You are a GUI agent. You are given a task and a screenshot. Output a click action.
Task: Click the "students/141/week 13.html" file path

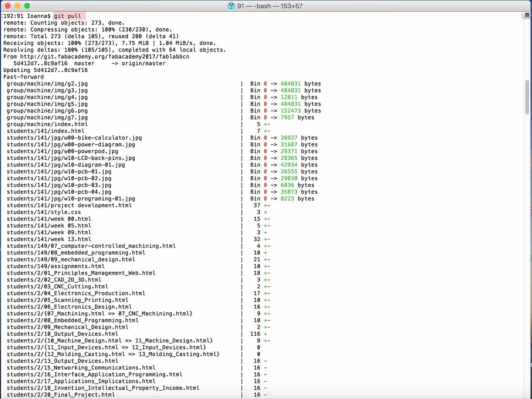pyautogui.click(x=49, y=239)
